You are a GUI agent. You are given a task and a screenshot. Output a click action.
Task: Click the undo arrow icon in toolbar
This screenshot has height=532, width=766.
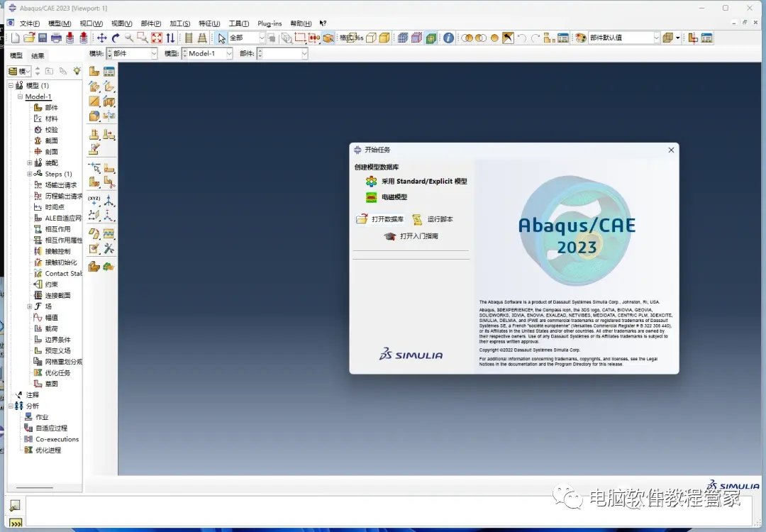[522, 38]
